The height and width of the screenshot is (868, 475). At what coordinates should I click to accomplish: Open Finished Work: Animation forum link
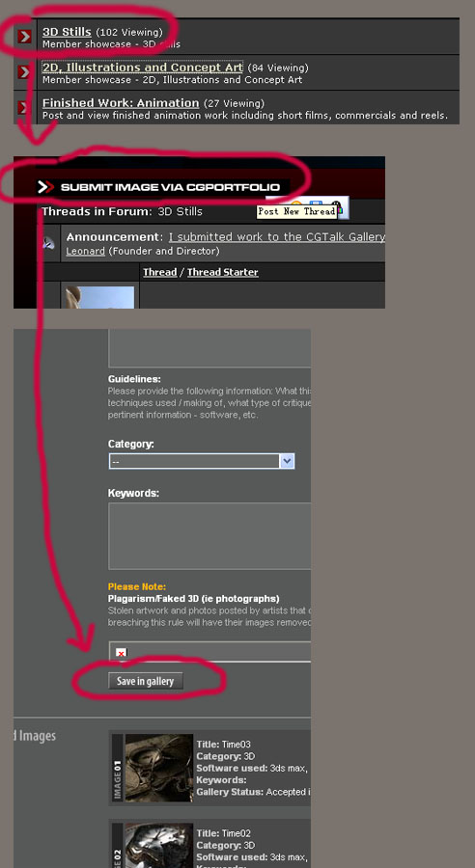click(x=121, y=102)
